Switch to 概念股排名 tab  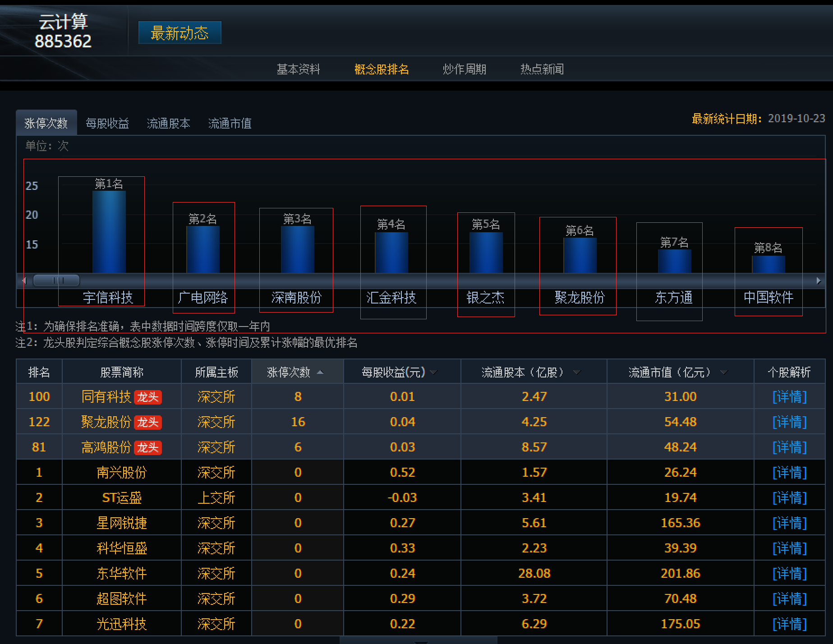click(382, 69)
